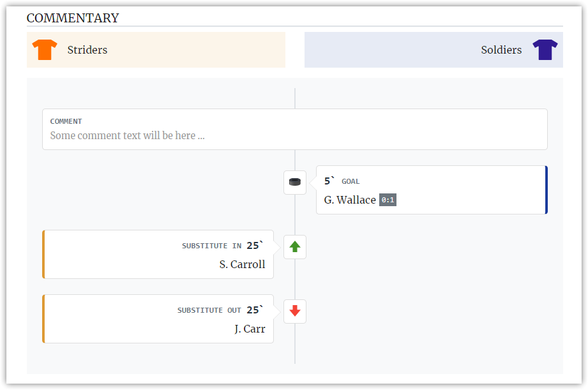
Task: Click the hockey puck goal icon
Action: pyautogui.click(x=295, y=183)
